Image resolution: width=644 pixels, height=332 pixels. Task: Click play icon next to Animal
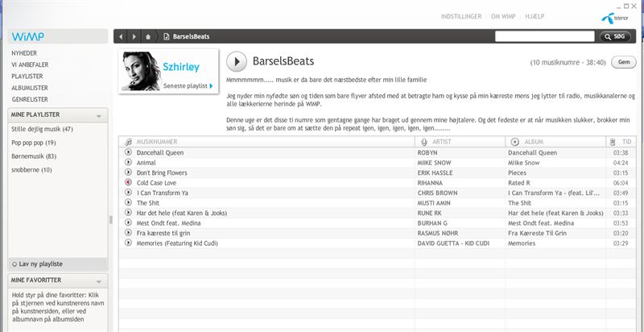(x=128, y=162)
